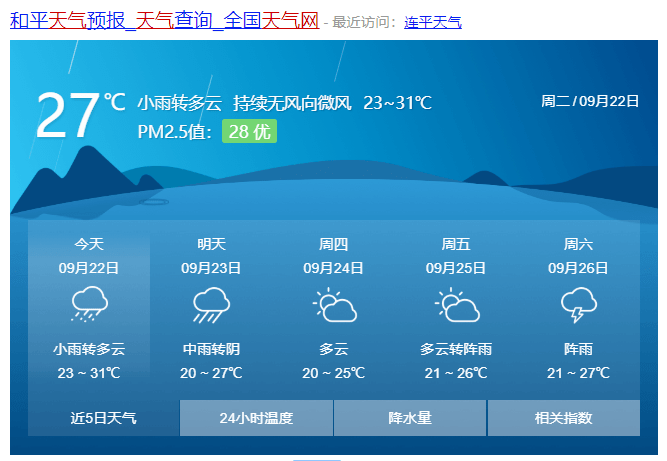Select the 明天 day label
Viewport: 667px width, 461px height.
[211, 244]
